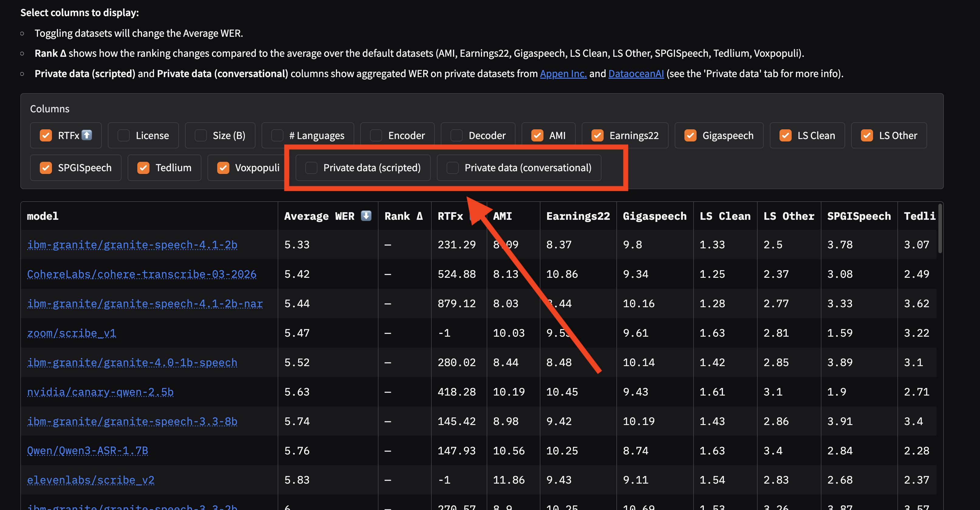The width and height of the screenshot is (980, 510).
Task: Select RTFx value 145.42
Action: point(457,421)
